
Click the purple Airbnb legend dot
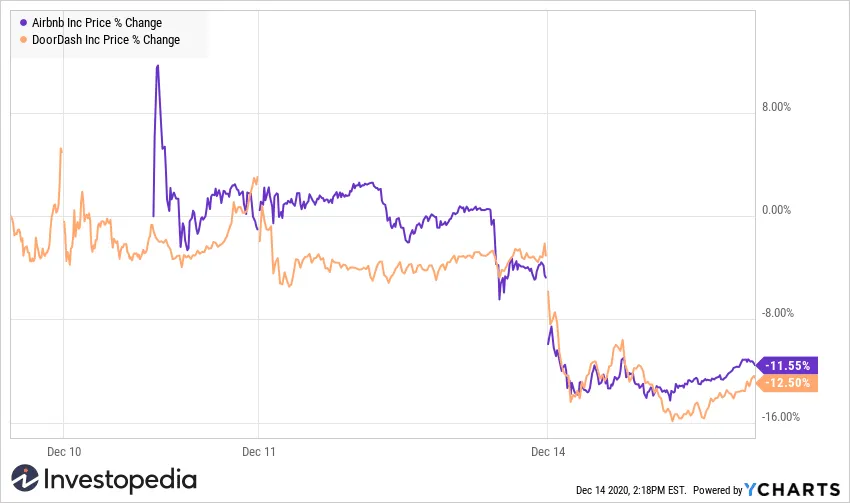click(x=24, y=23)
